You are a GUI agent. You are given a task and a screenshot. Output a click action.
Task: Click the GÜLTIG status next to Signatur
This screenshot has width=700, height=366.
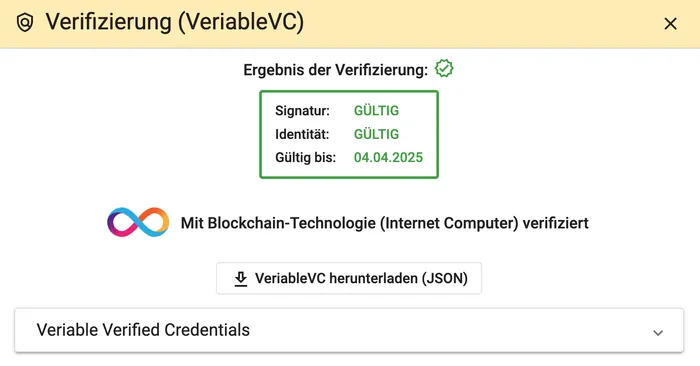tap(376, 111)
